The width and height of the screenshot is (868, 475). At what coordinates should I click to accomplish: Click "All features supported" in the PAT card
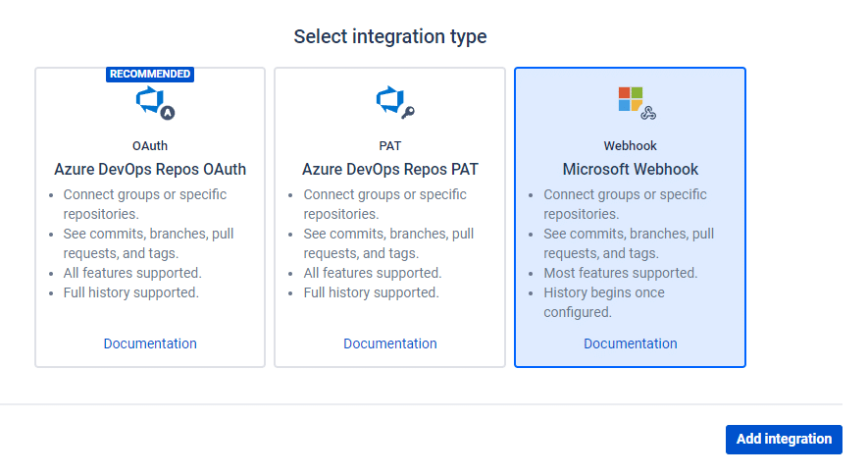pyautogui.click(x=373, y=273)
